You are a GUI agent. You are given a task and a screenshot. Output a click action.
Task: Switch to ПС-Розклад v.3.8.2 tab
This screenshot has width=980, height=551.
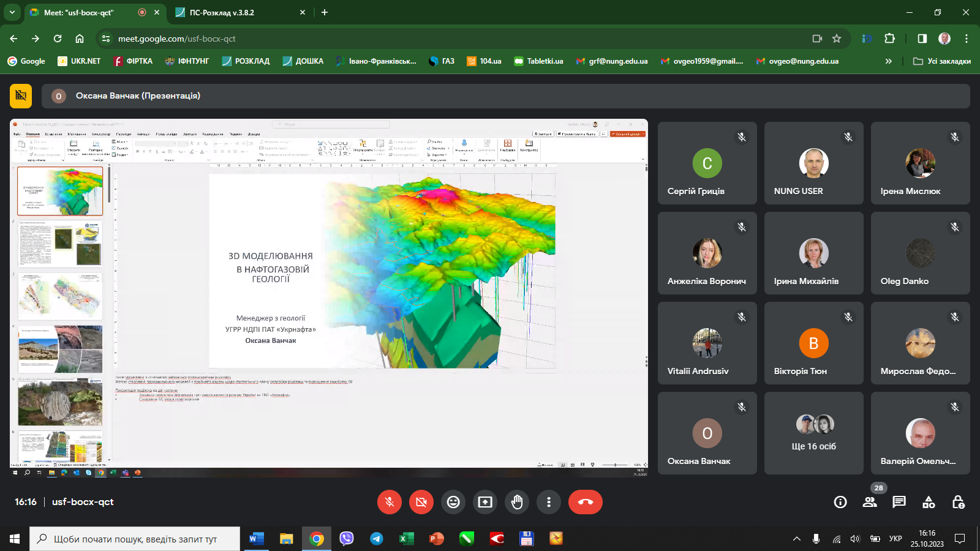point(222,12)
